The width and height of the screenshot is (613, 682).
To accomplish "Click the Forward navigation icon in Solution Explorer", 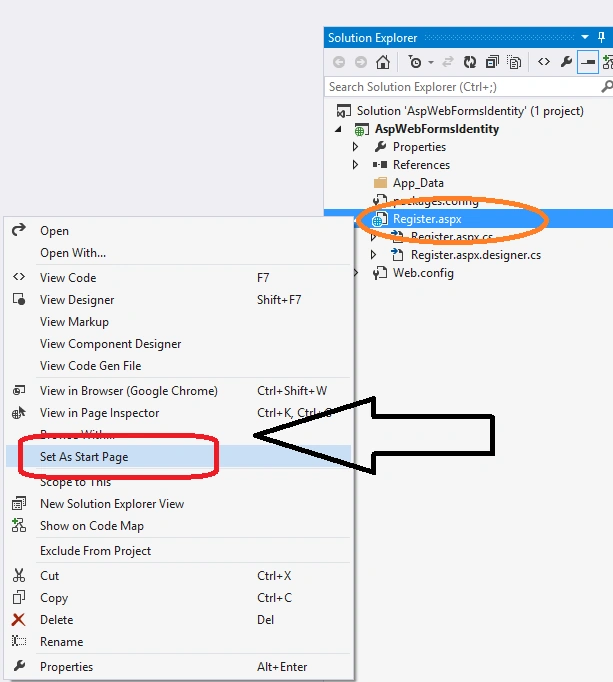I will coord(361,62).
